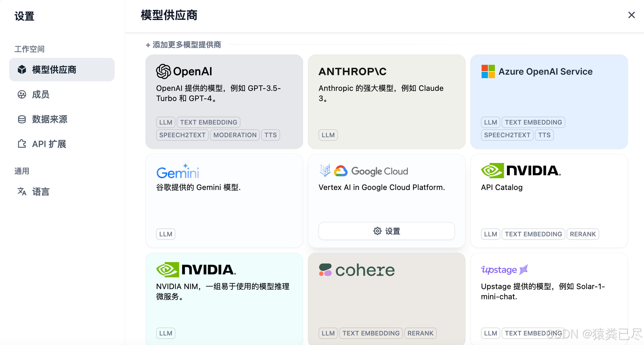Open the API 扩展 section

[x=49, y=144]
